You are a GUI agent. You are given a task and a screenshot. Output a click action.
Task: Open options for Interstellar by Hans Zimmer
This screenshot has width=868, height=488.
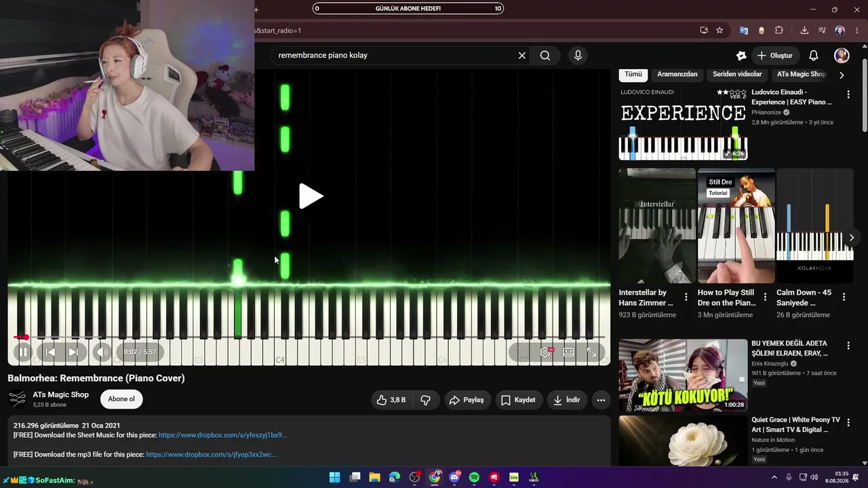coord(686,297)
